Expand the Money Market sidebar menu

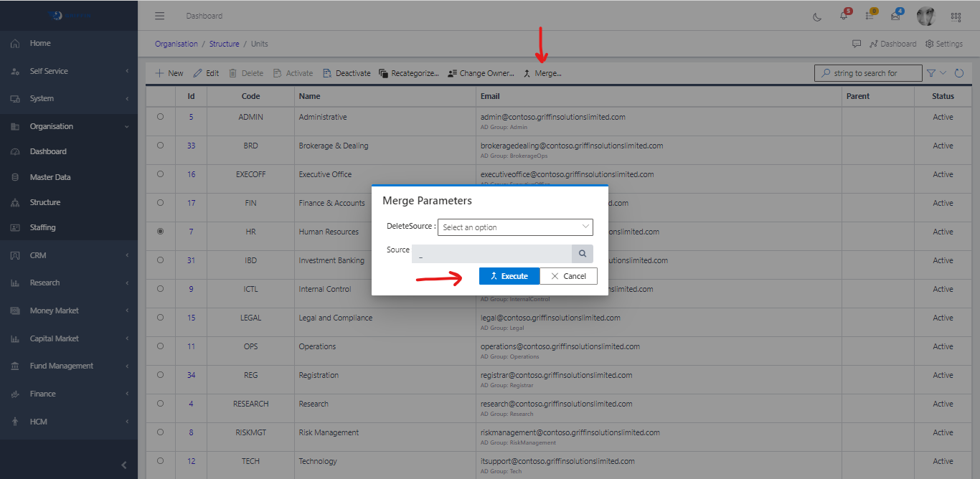[x=55, y=310]
